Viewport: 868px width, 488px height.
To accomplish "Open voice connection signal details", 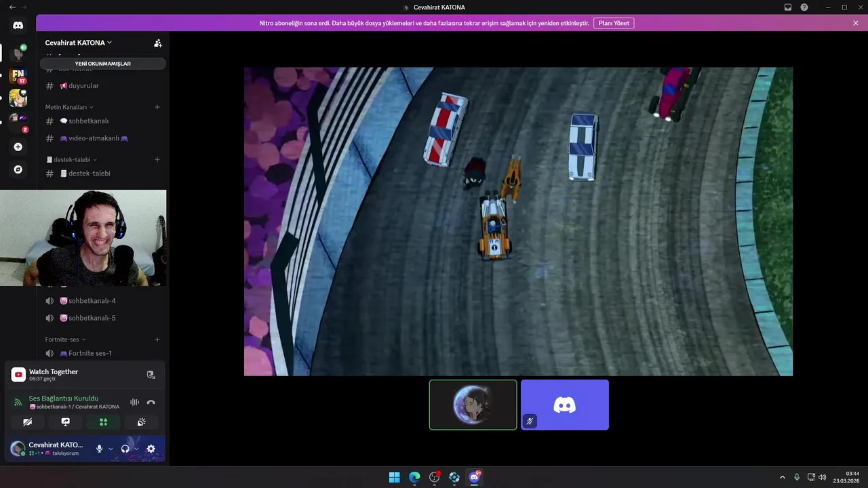I will pyautogui.click(x=18, y=402).
